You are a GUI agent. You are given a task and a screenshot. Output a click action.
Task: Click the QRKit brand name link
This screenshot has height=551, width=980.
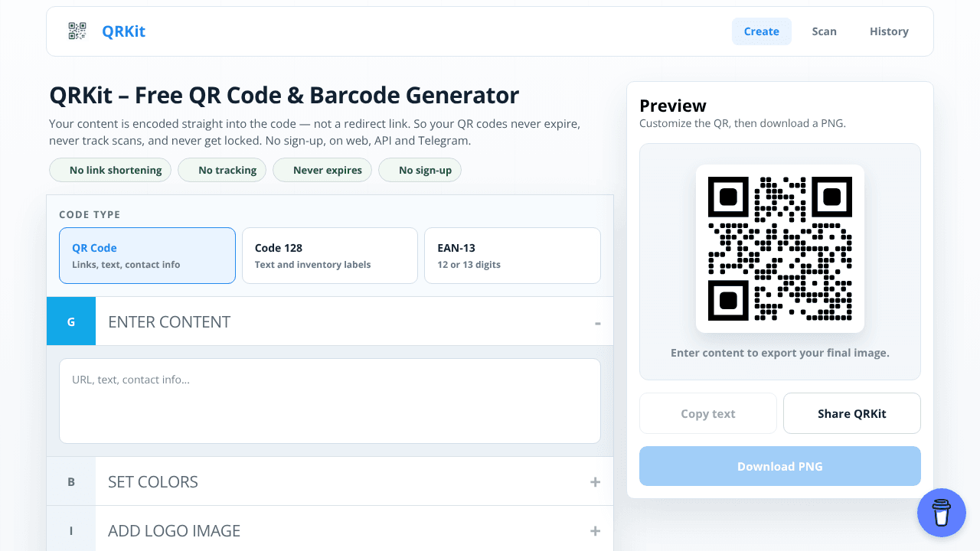click(x=123, y=31)
